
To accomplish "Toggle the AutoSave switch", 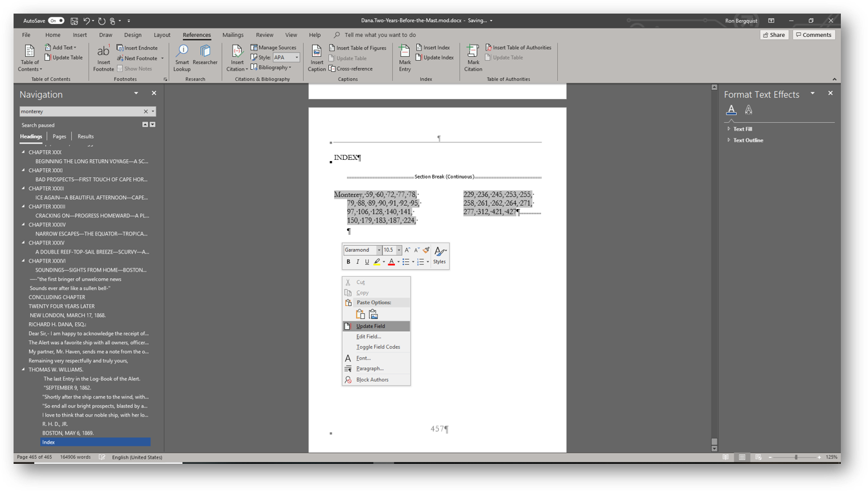I will (x=56, y=21).
